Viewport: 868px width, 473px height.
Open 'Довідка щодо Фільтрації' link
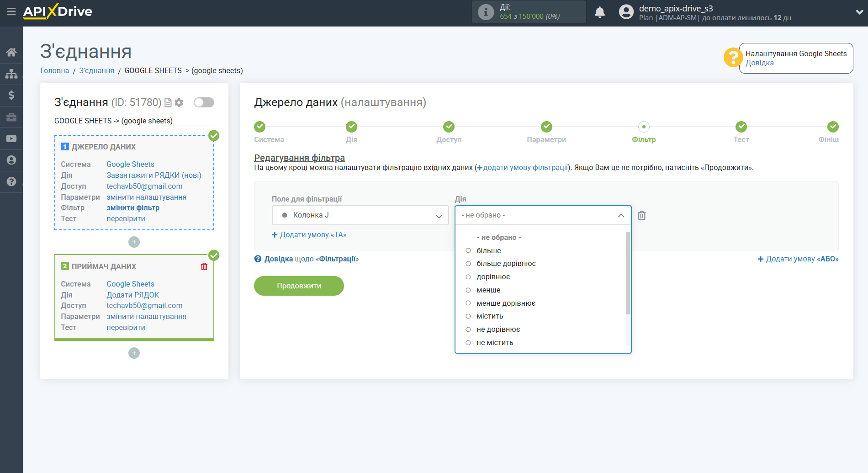[311, 259]
